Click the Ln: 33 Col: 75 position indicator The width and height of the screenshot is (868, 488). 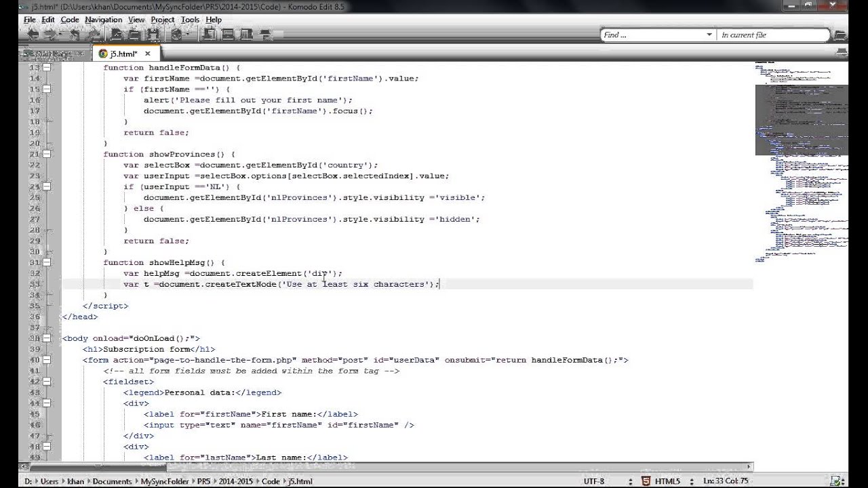727,481
